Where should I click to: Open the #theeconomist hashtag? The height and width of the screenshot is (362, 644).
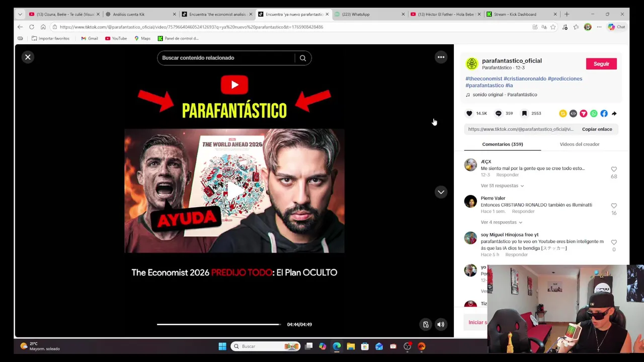484,78
